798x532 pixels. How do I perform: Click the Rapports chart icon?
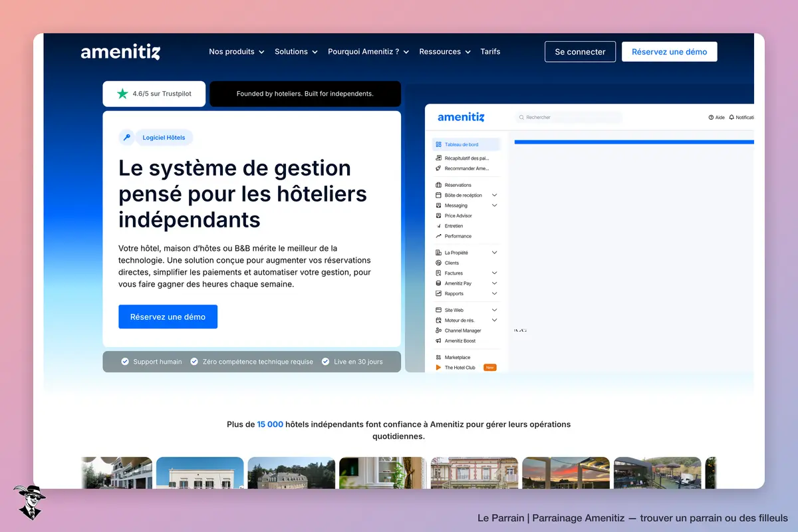click(x=438, y=293)
